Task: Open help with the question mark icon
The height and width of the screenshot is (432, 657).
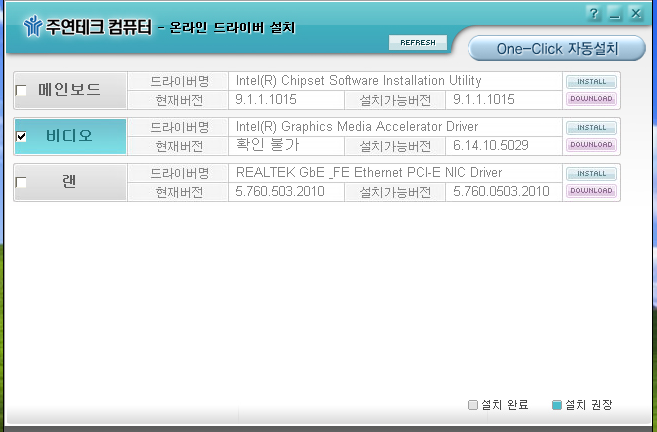Action: [x=594, y=14]
